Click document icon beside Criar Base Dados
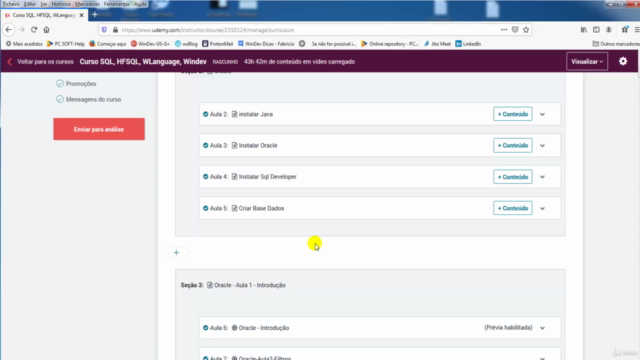This screenshot has width=640, height=360. tap(234, 208)
